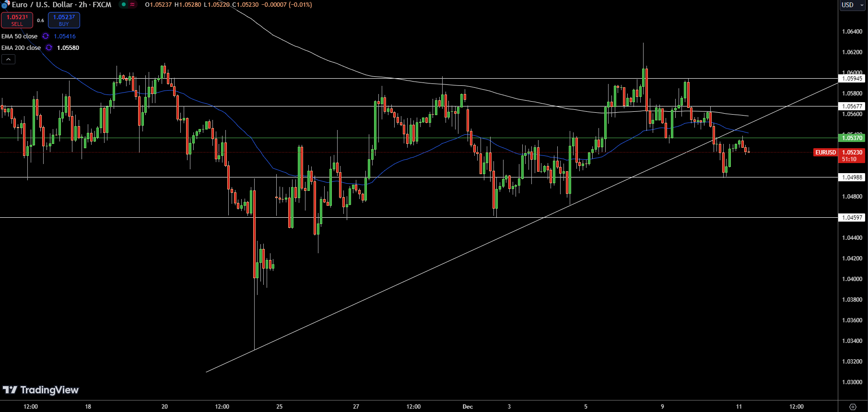Click the 1.05945 horizontal line price label
Image resolution: width=868 pixels, height=412 pixels.
tap(852, 79)
